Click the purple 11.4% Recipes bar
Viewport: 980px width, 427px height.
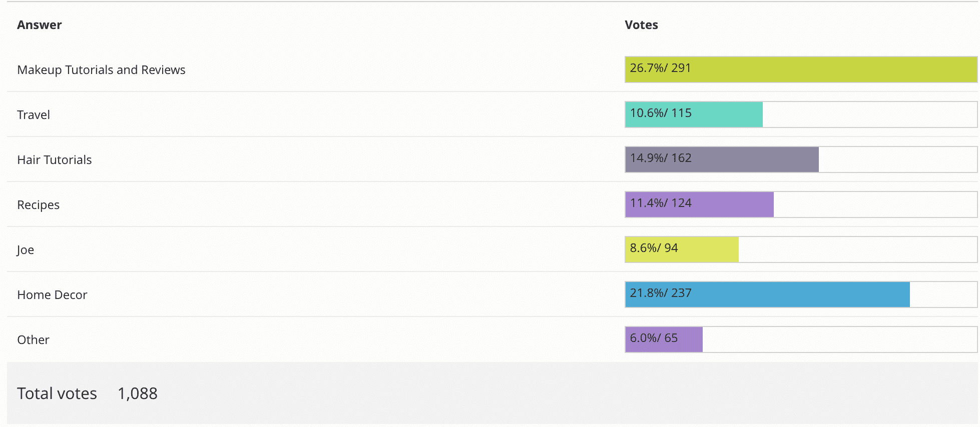[699, 204]
